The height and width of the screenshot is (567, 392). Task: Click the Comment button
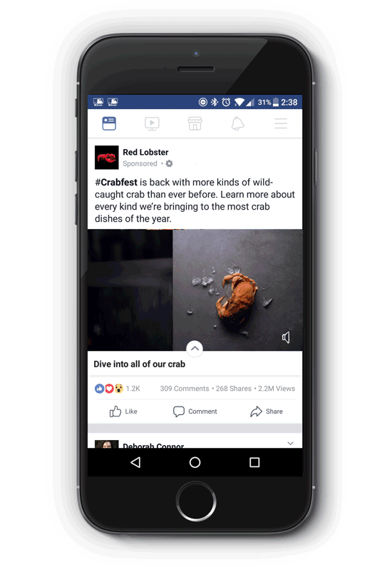point(195,411)
